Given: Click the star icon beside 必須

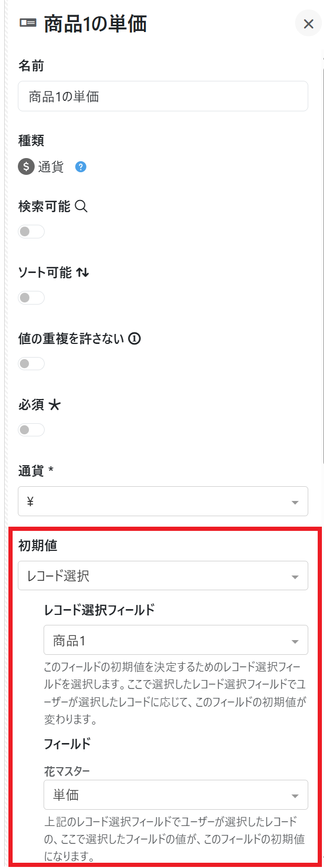Looking at the screenshot, I should coord(55,405).
